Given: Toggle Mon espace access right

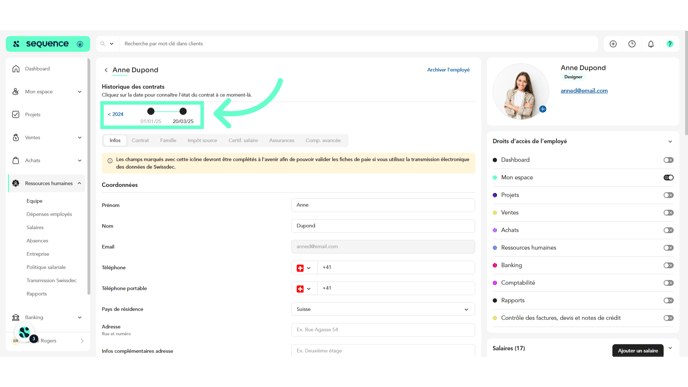Looking at the screenshot, I should click(668, 178).
